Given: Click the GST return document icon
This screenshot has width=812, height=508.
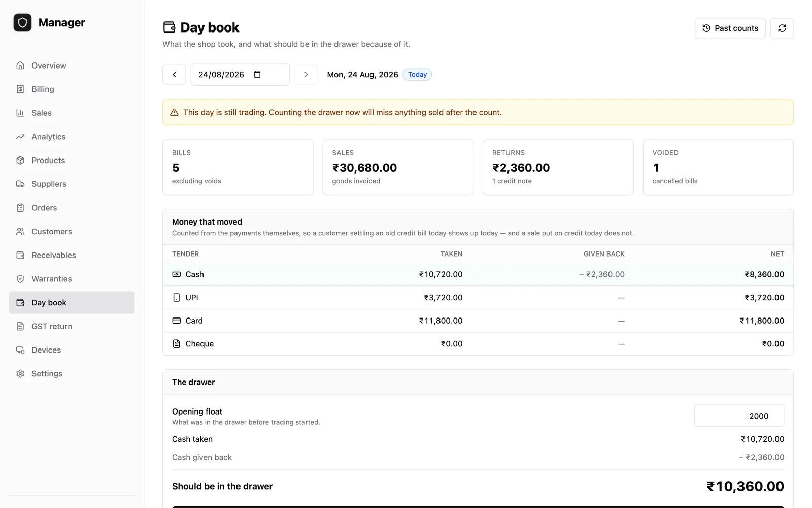Looking at the screenshot, I should coord(20,326).
